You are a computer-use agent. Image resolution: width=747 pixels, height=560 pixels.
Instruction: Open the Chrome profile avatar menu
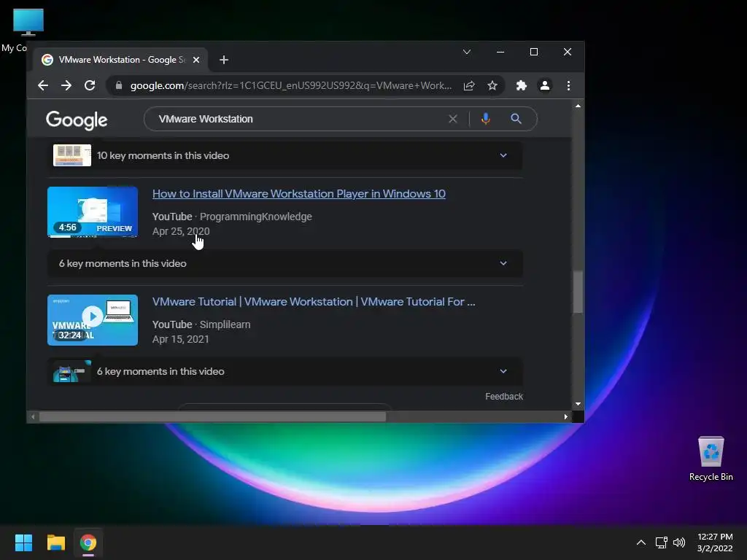coord(544,86)
